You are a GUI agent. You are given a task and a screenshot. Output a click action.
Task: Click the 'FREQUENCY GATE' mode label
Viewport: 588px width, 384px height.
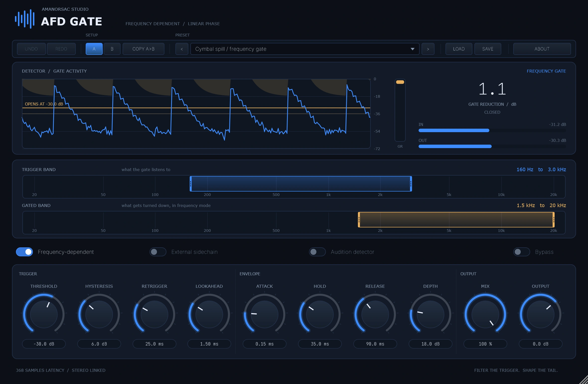coord(546,71)
